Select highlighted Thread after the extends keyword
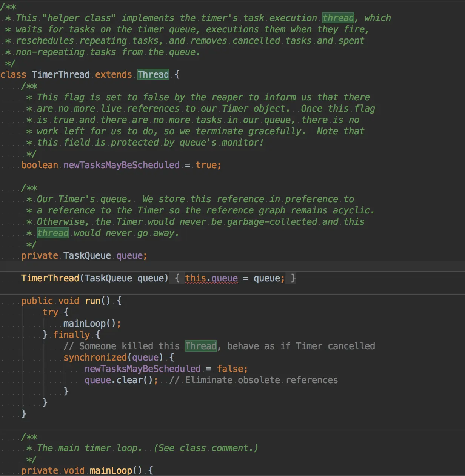The image size is (465, 476). pos(153,75)
